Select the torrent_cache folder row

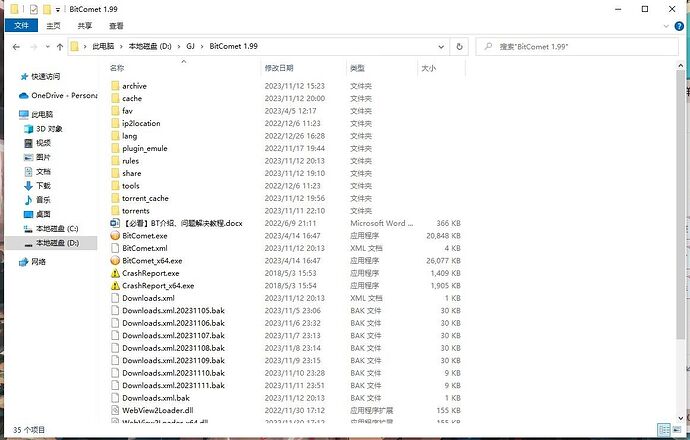pos(286,198)
